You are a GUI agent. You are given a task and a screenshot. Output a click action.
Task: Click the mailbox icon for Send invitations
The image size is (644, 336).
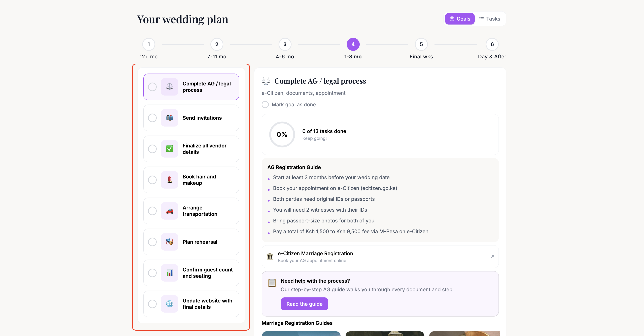pos(169,118)
